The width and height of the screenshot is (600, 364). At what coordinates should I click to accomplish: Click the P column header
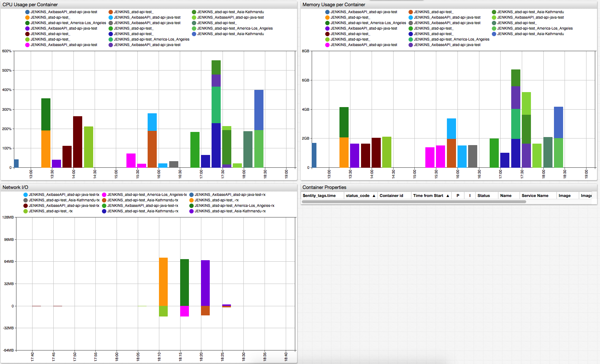tap(458, 196)
